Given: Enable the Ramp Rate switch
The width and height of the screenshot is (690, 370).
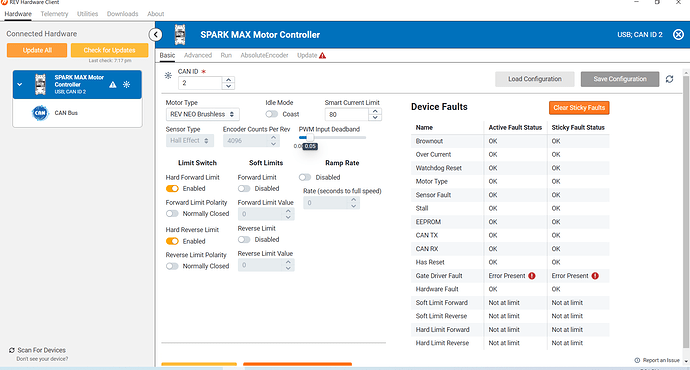Looking at the screenshot, I should 305,177.
